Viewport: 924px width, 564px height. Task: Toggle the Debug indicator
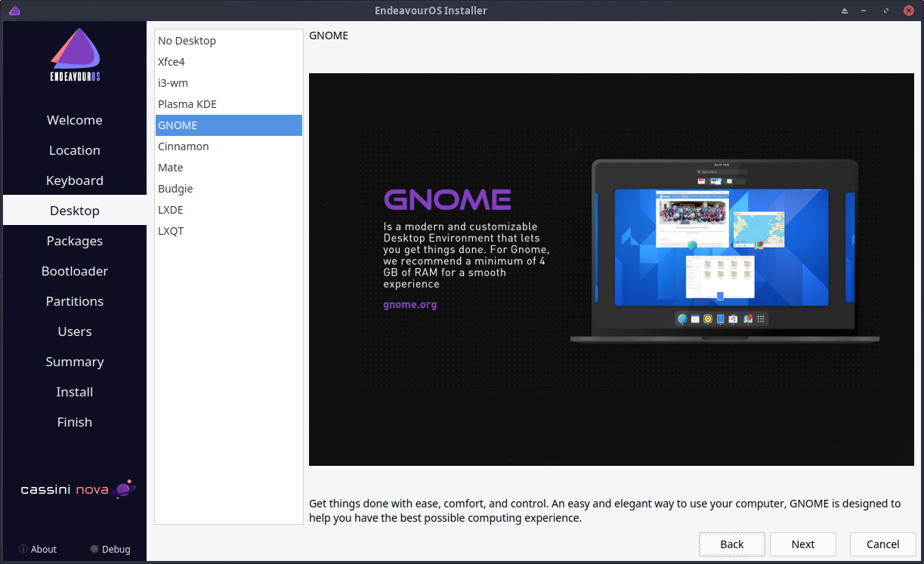click(x=94, y=549)
